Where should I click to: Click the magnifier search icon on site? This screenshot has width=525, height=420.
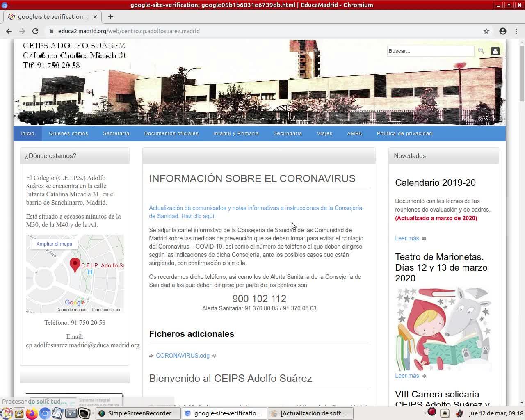[x=481, y=51]
